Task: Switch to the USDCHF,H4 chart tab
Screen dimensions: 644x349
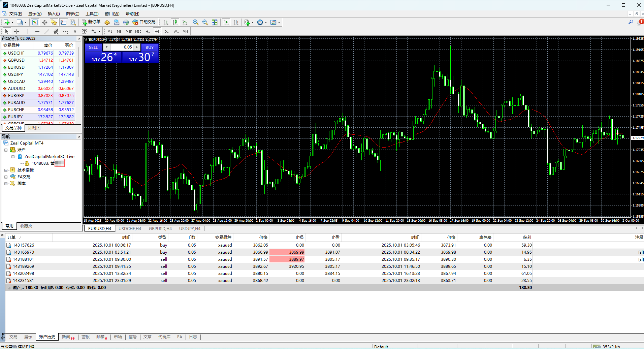Action: (130, 228)
